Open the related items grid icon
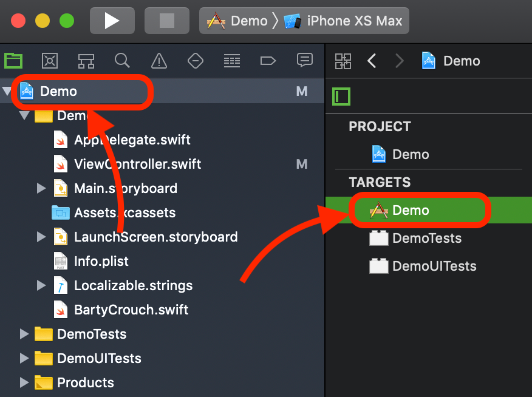Viewport: 532px width, 397px height. click(x=343, y=61)
